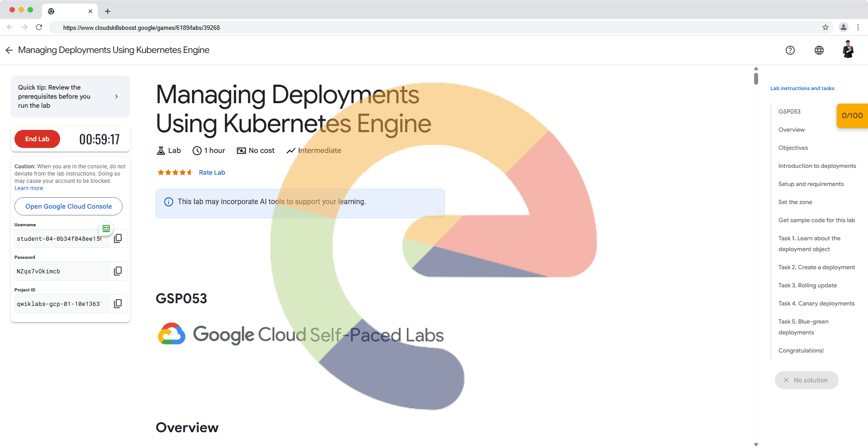Image resolution: width=868 pixels, height=448 pixels.
Task: Click the browser back arrow
Action: pos(10,27)
